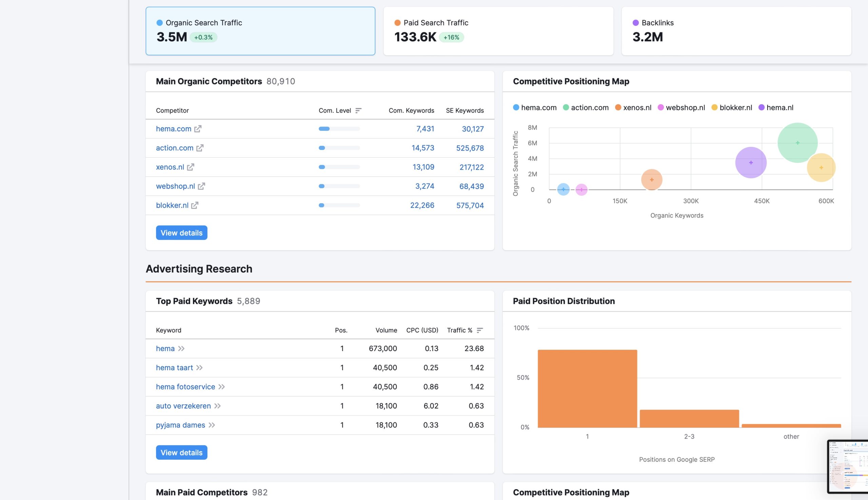Click common keywords value 13,109
This screenshot has height=500, width=868.
pyautogui.click(x=423, y=167)
